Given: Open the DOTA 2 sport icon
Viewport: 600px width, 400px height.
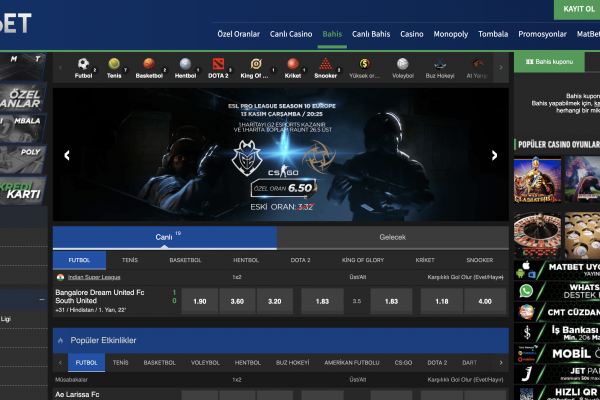Looking at the screenshot, I should click(x=218, y=64).
